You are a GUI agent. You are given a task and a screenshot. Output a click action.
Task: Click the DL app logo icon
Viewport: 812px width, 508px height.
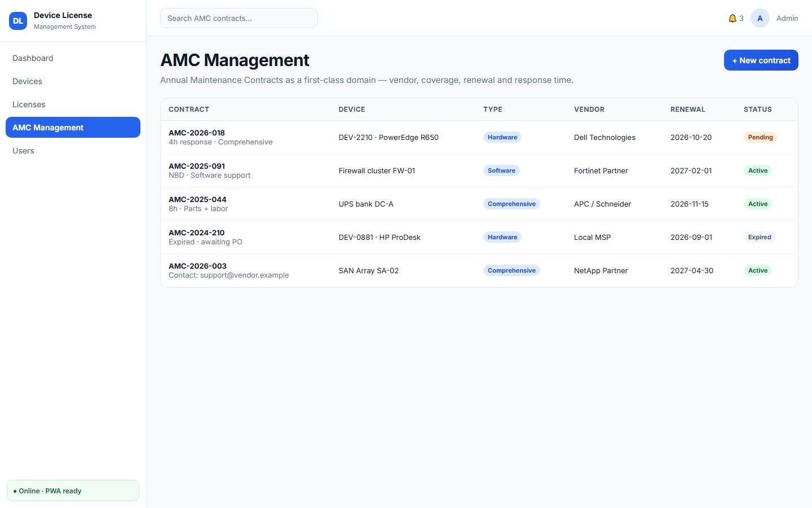(18, 21)
